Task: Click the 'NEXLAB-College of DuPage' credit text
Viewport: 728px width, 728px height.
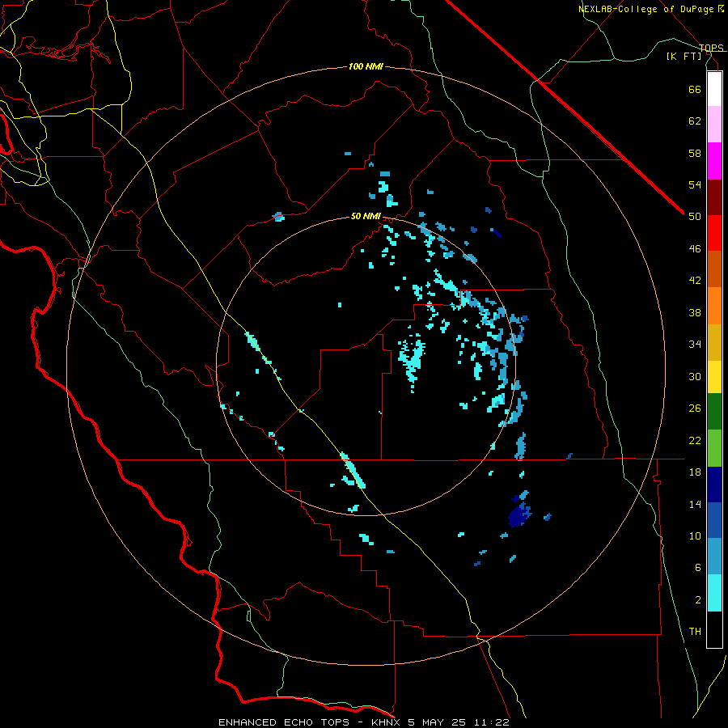Action: pyautogui.click(x=645, y=9)
